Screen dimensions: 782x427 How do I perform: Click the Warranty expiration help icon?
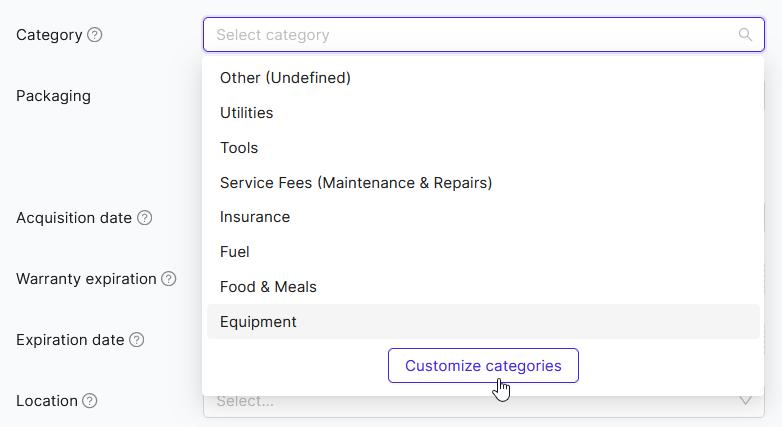pyautogui.click(x=169, y=279)
